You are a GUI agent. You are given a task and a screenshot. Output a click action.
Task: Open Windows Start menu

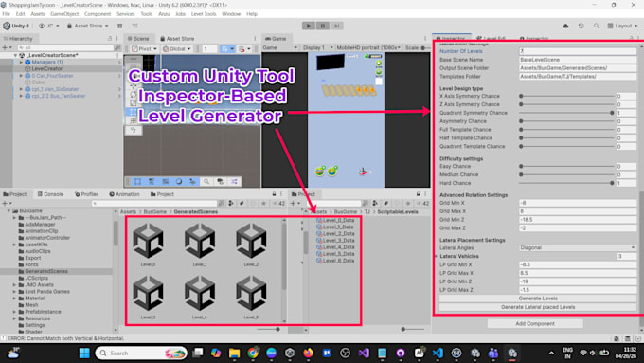(x=84, y=353)
